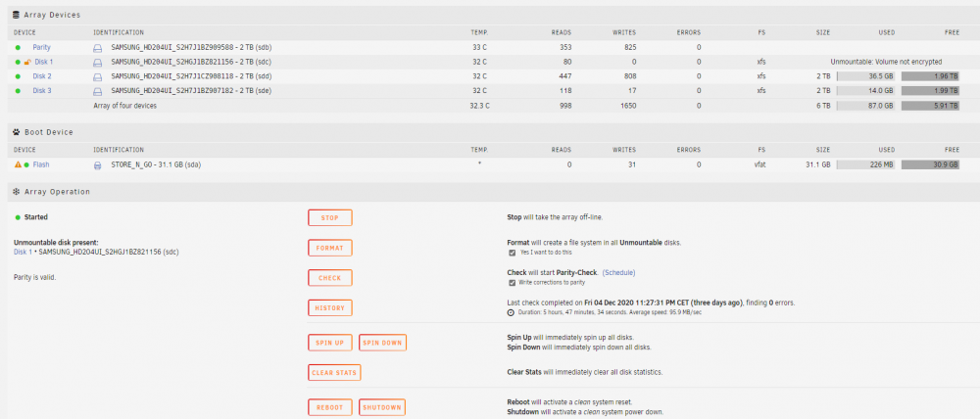Click Parity identification SAMSUNG S2H7J1BZ909588 text

tap(191, 47)
